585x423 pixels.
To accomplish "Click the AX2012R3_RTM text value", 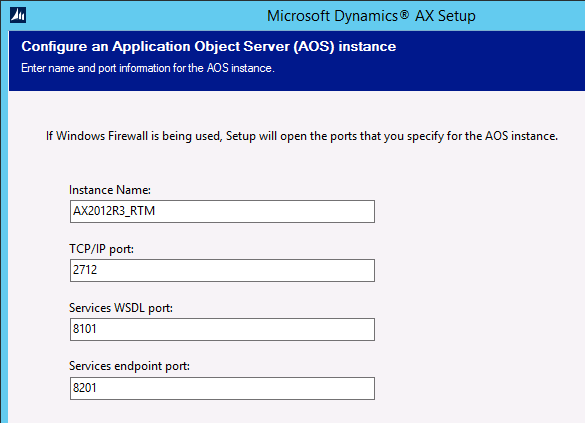I will 114,211.
